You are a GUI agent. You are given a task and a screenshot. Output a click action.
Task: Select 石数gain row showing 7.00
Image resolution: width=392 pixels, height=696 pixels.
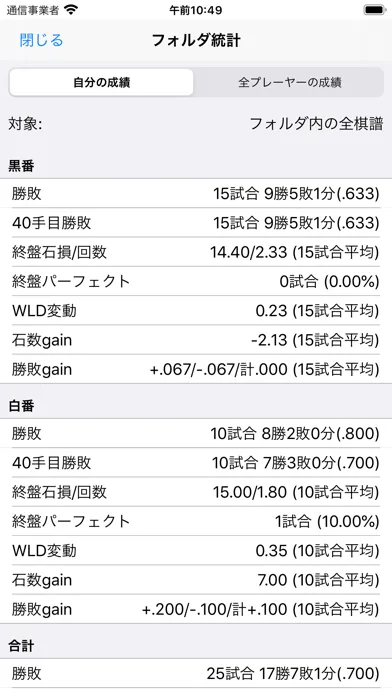[196, 580]
